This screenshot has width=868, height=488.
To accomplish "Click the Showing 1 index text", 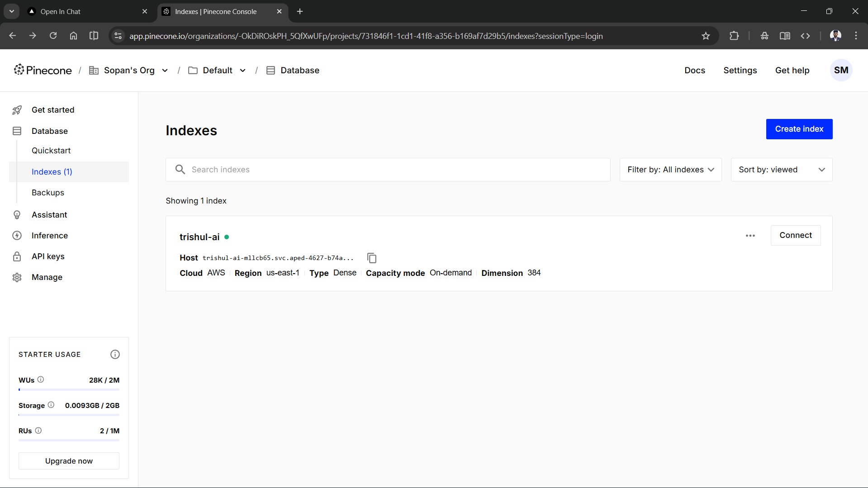I will point(196,201).
